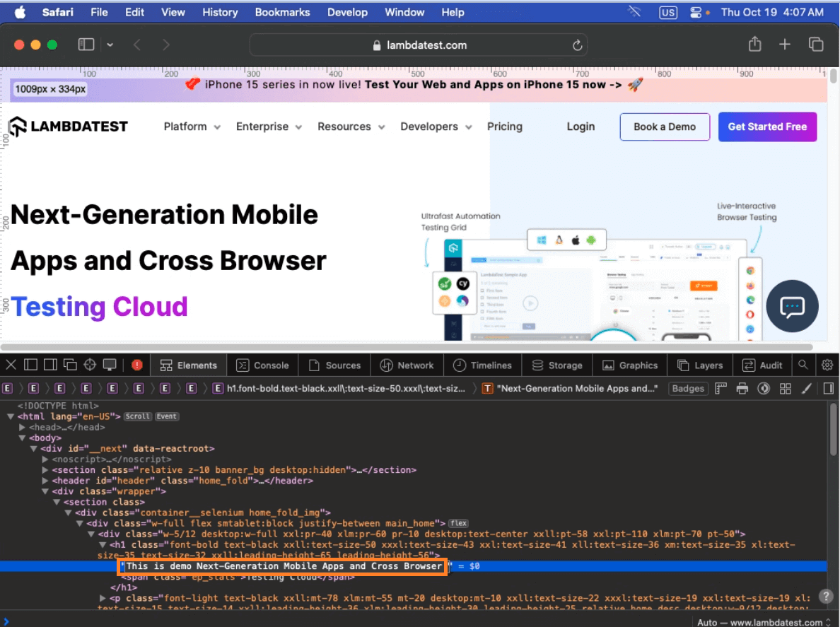Expand the noscript element node
The width and height of the screenshot is (840, 627).
click(45, 459)
